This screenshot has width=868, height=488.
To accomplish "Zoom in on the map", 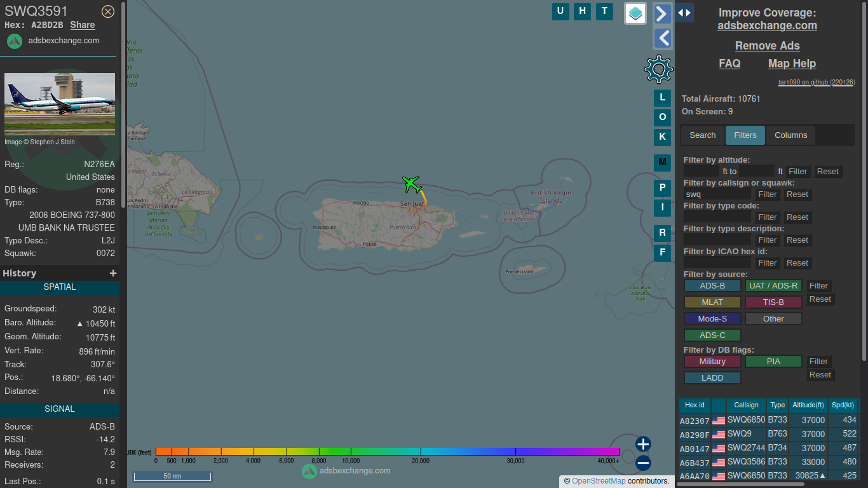I will pos(643,444).
